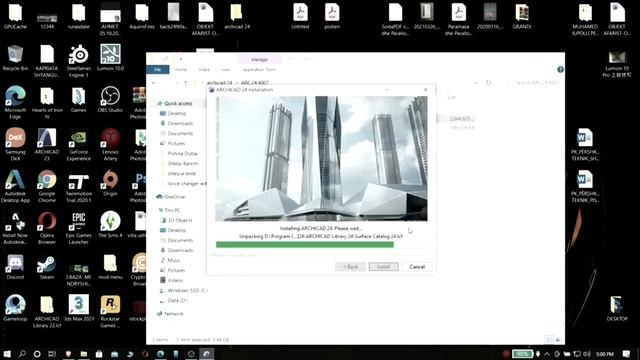Show hidden system tray icons
The image size is (640, 360).
click(547, 354)
